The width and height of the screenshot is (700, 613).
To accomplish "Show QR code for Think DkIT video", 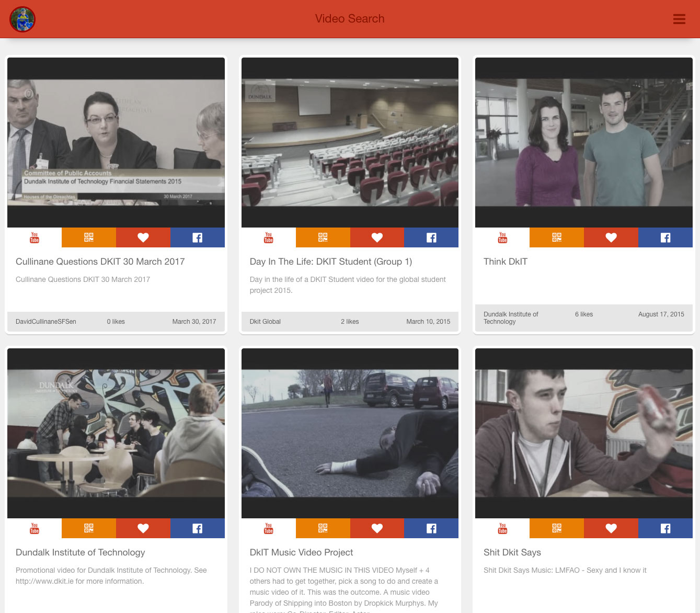I will click(557, 237).
